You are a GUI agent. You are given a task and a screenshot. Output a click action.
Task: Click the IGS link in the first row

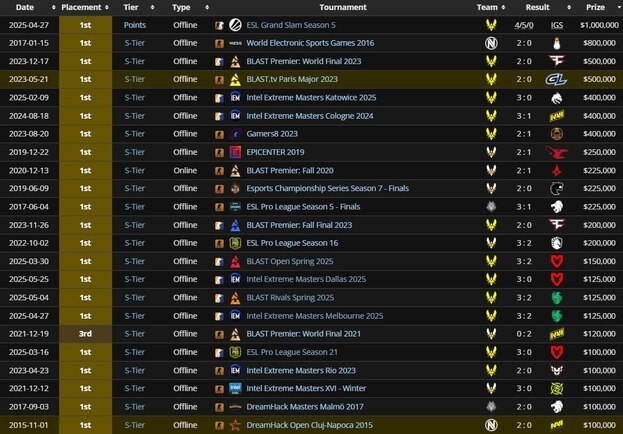pyautogui.click(x=556, y=24)
